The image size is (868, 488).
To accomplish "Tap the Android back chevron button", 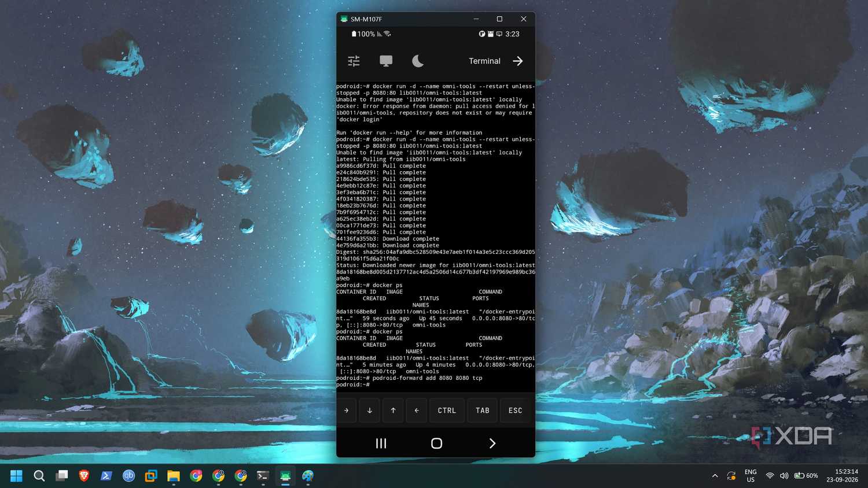I will 492,443.
